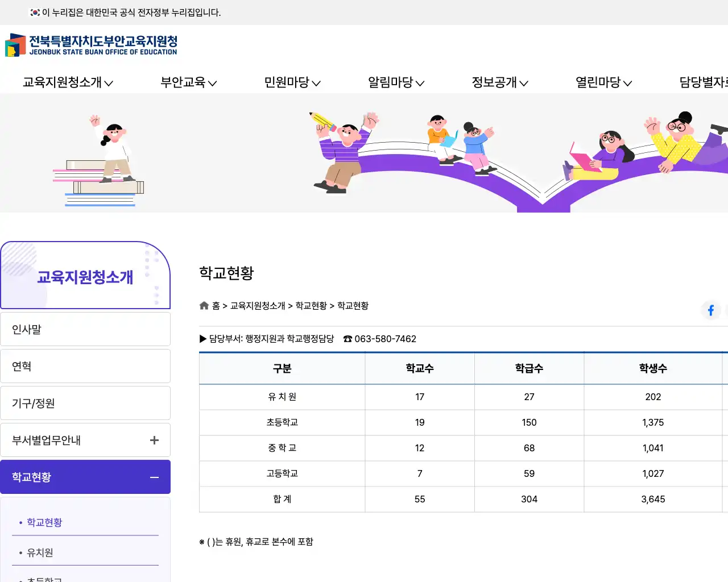Click the 교육지원청소개 breadcrumb link
The height and width of the screenshot is (582, 728).
click(x=258, y=306)
